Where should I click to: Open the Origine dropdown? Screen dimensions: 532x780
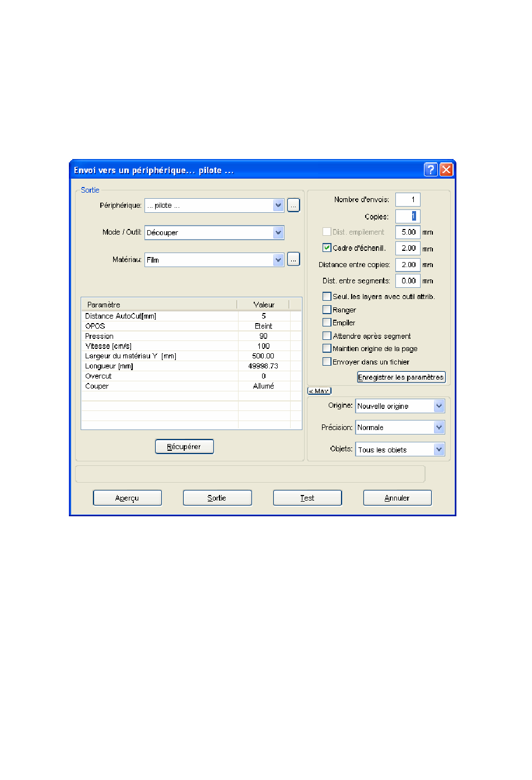click(439, 406)
